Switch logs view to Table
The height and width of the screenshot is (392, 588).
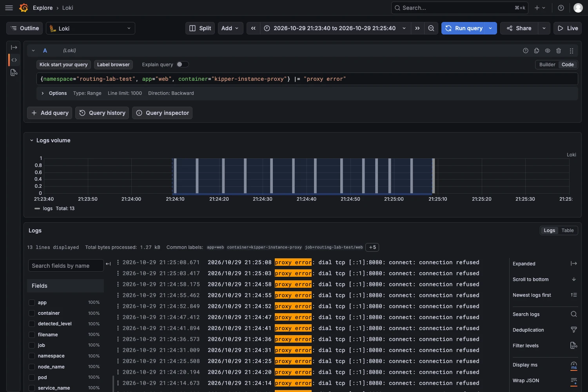click(x=567, y=230)
